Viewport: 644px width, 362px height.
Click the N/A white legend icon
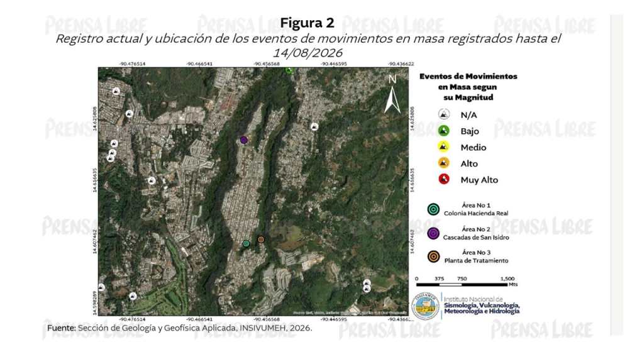[443, 114]
